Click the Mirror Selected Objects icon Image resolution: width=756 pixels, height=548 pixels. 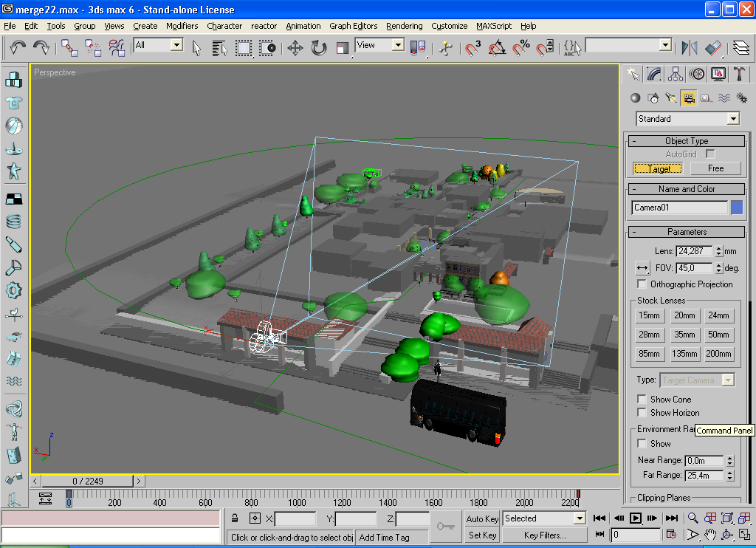coord(690,48)
